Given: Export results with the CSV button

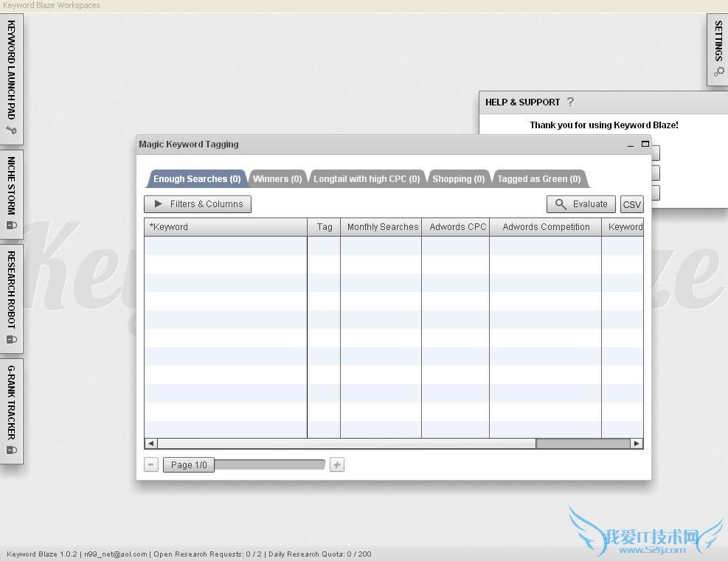Looking at the screenshot, I should (x=632, y=205).
